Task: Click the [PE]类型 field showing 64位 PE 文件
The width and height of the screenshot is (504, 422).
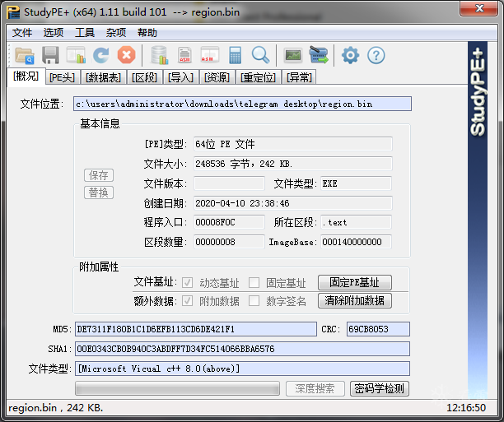Action: coord(293,144)
